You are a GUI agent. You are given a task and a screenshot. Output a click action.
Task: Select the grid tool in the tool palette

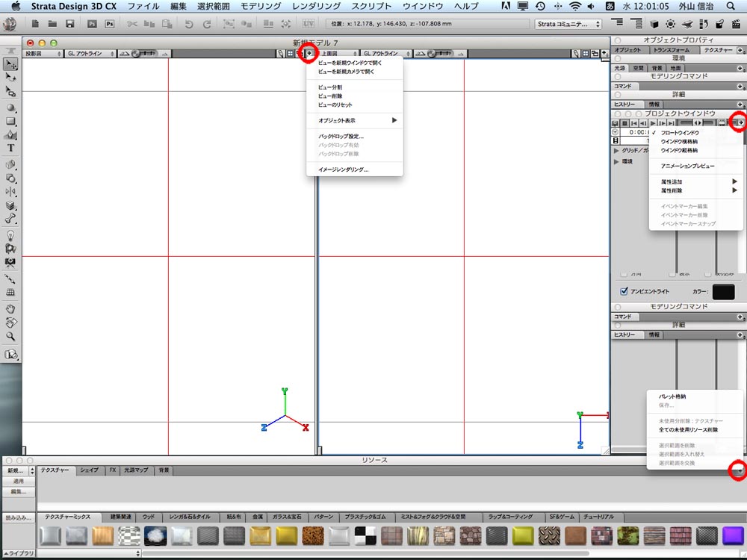click(x=10, y=293)
